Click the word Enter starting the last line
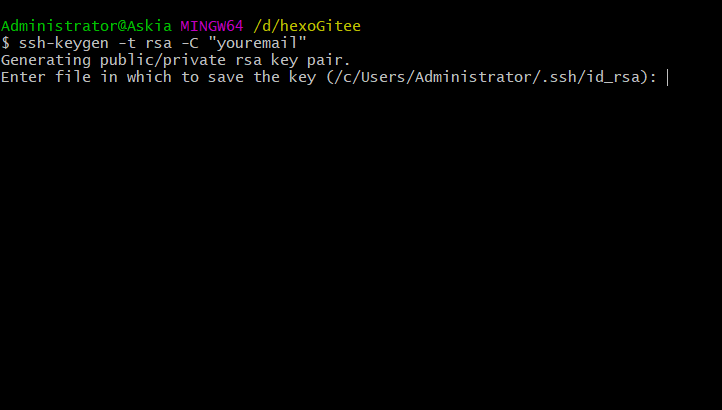Viewport: 722px width, 410px height. tap(23, 77)
